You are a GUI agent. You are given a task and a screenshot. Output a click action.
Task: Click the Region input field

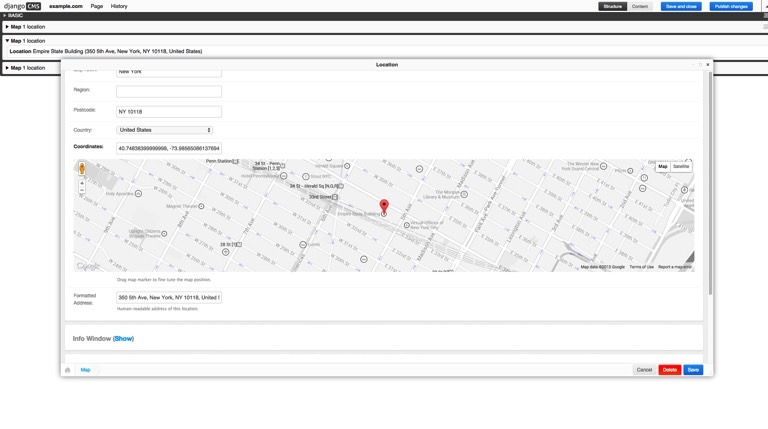[x=169, y=91]
